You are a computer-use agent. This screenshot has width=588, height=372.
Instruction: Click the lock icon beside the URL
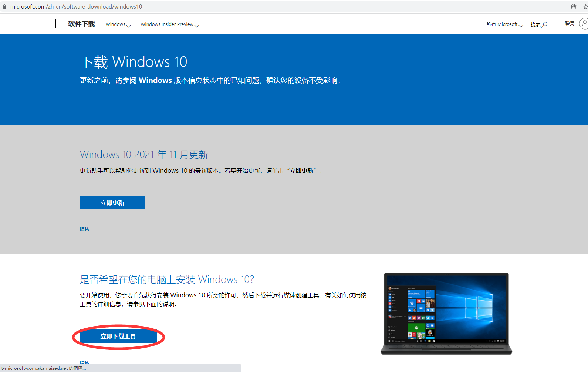click(x=4, y=7)
